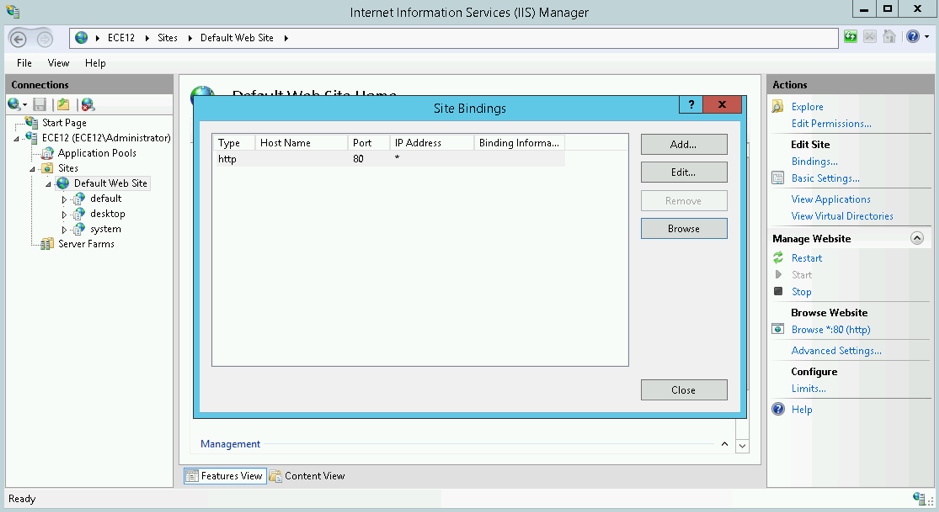
Task: Click the Forward navigation arrow icon
Action: pyautogui.click(x=44, y=39)
